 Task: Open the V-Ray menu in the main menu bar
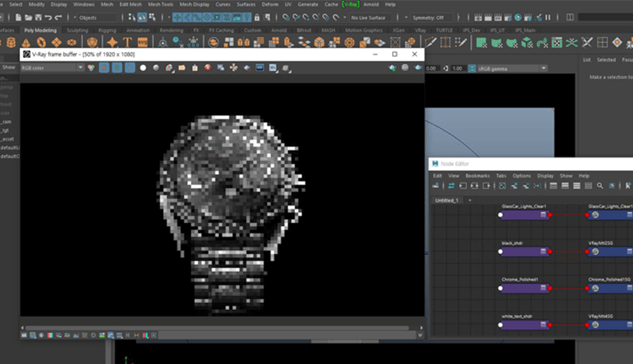point(351,5)
